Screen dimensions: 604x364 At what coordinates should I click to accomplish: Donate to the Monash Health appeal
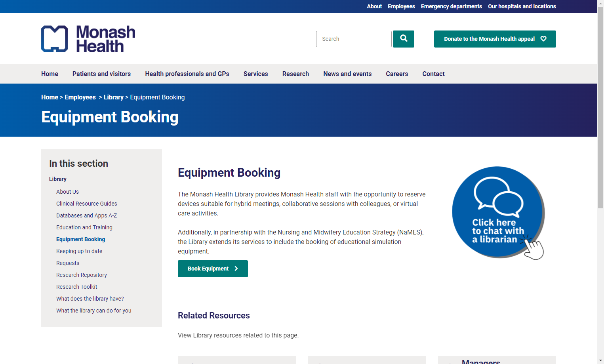[x=495, y=39]
